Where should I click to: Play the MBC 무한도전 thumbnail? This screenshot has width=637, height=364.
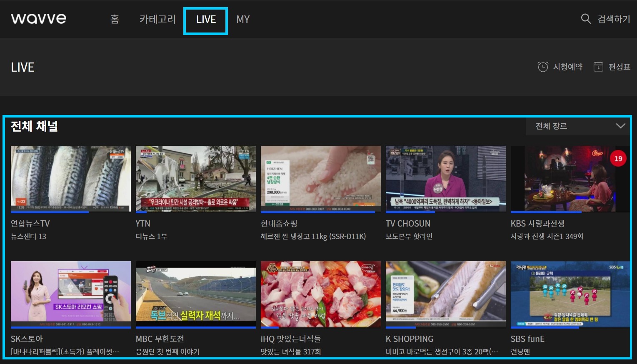pyautogui.click(x=196, y=294)
